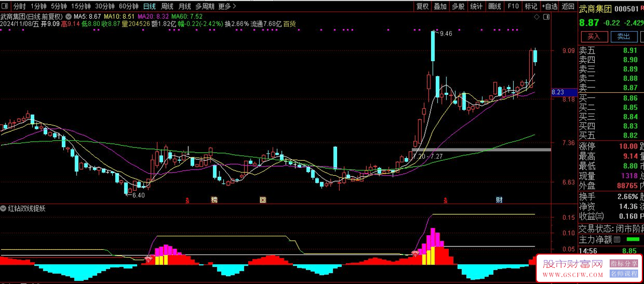Click the 标记 mark button
The height and width of the screenshot is (284, 644).
[x=531, y=6]
